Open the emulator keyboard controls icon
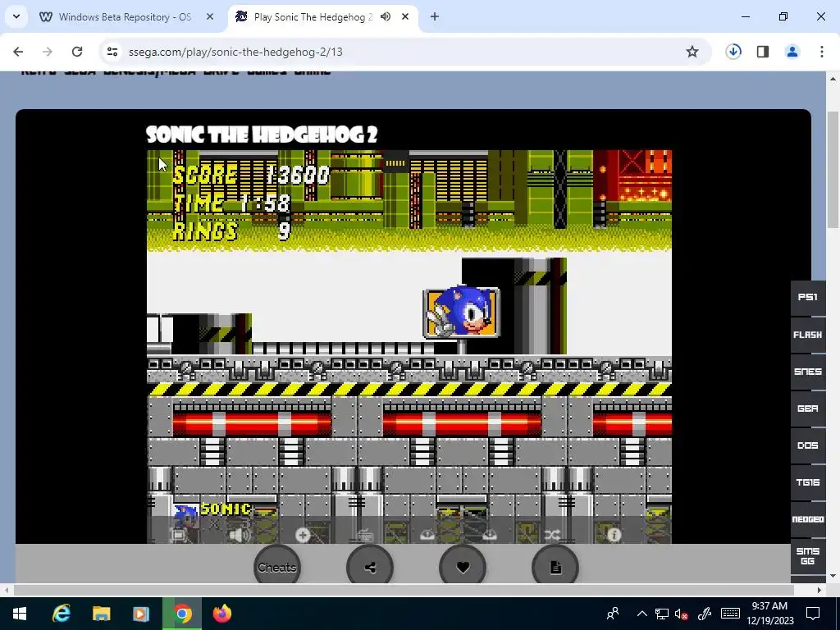Viewport: 840px width, 630px height. click(365, 535)
